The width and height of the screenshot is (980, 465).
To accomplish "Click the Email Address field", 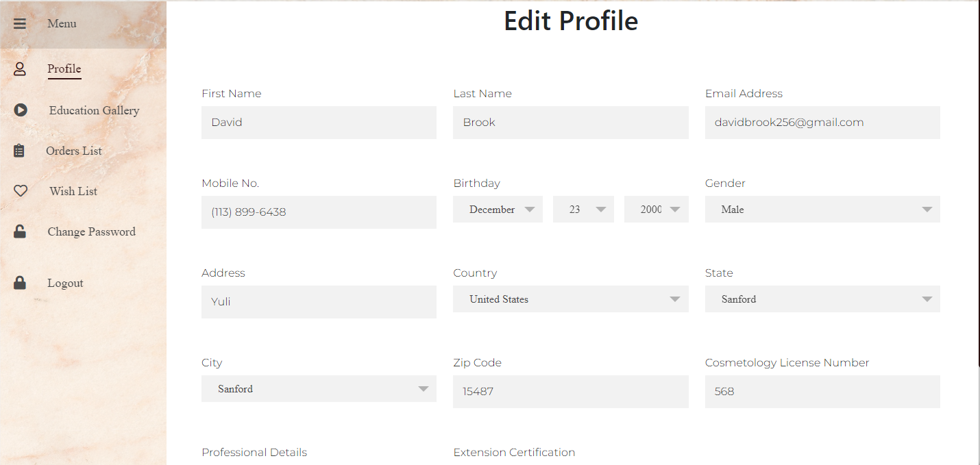I will [x=822, y=123].
